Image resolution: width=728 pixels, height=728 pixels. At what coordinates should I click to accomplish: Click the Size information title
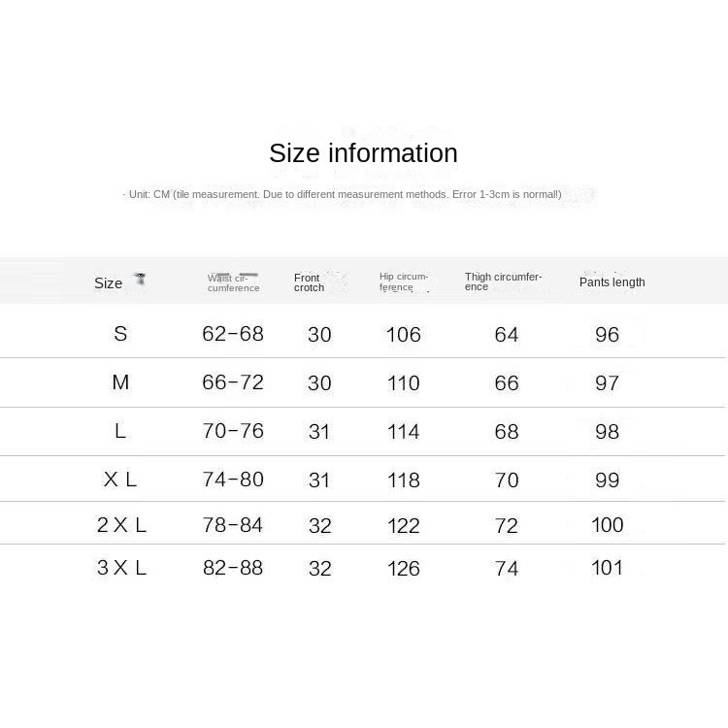coord(363,153)
